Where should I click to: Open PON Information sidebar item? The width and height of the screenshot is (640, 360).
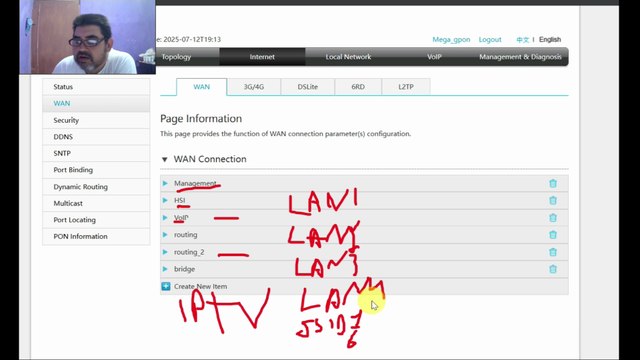tap(96, 236)
